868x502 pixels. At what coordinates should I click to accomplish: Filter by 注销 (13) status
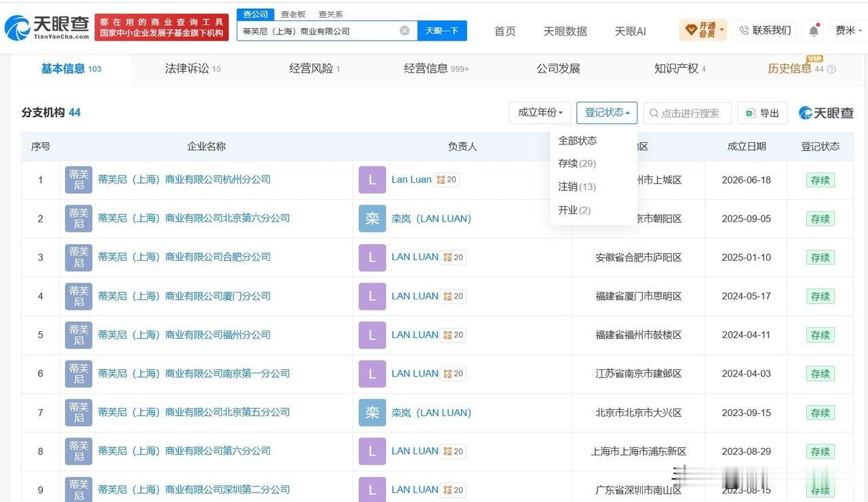(x=577, y=186)
